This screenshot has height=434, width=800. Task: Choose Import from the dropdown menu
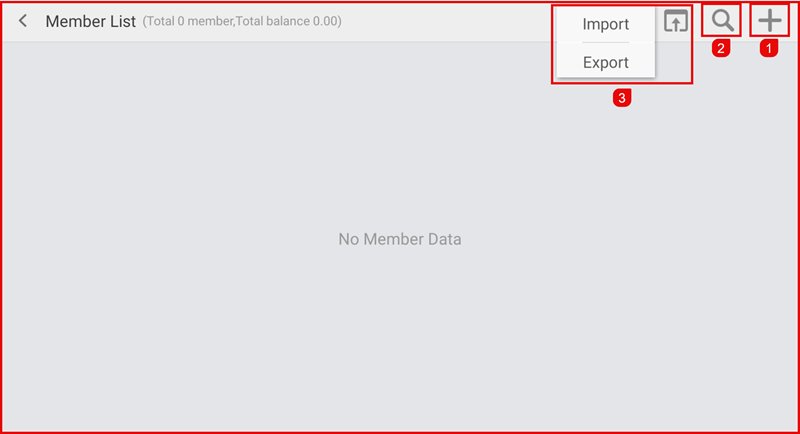pos(605,24)
